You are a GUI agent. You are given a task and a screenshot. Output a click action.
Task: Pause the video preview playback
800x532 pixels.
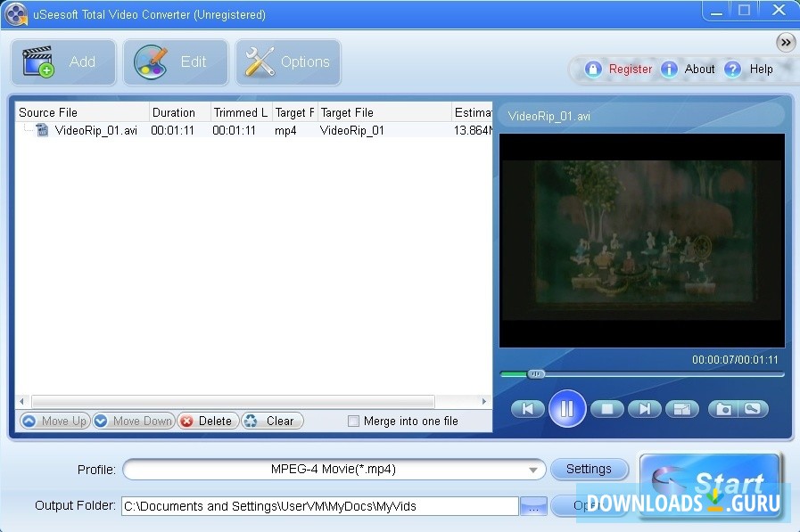tap(567, 408)
